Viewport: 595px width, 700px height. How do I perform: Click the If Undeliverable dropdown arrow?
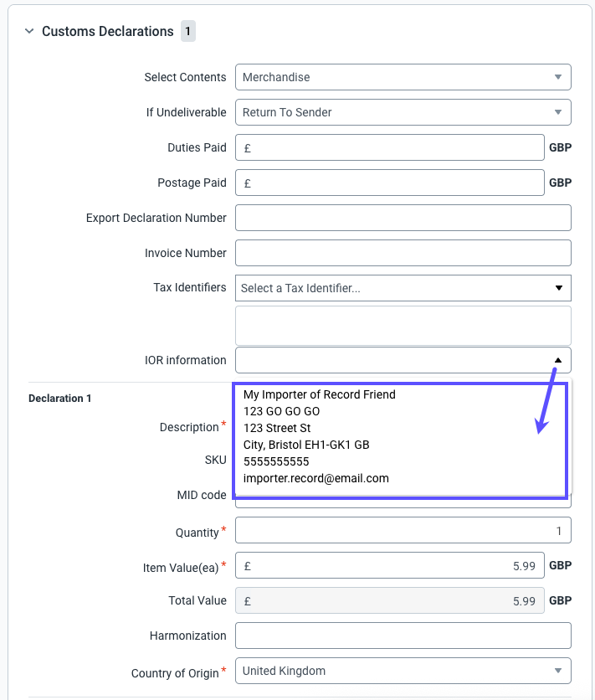[x=558, y=112]
